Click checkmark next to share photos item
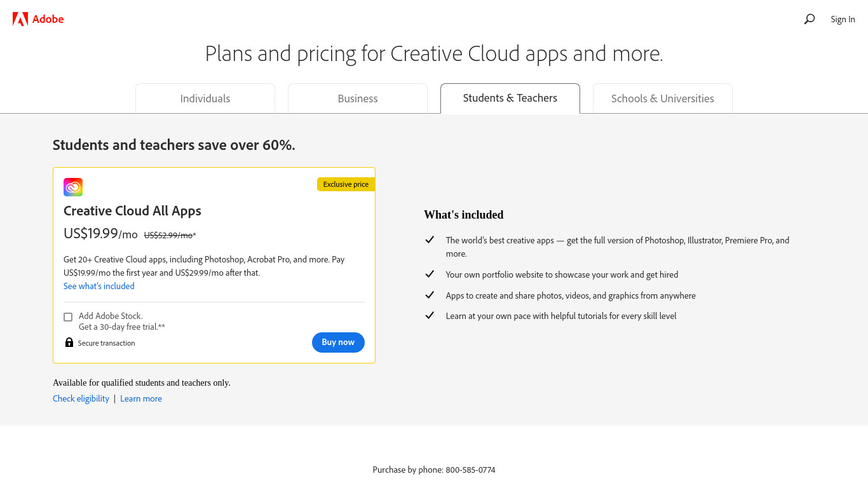The image size is (868, 488). click(430, 295)
